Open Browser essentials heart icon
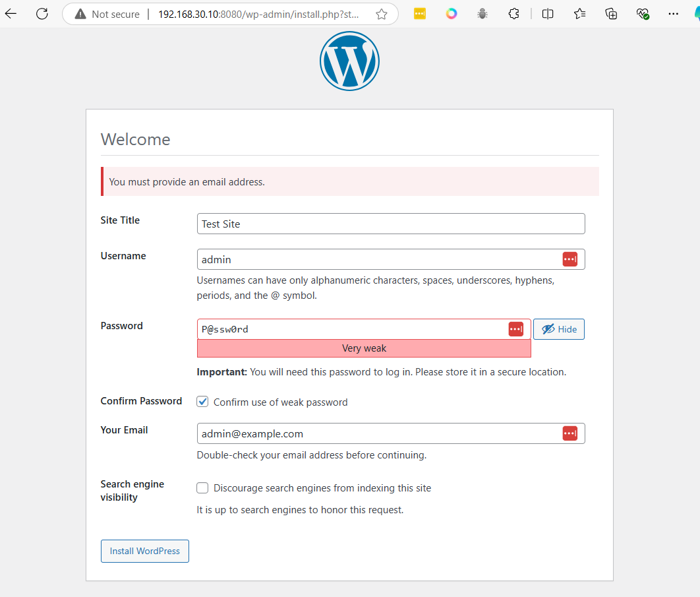This screenshot has width=700, height=597. [643, 13]
